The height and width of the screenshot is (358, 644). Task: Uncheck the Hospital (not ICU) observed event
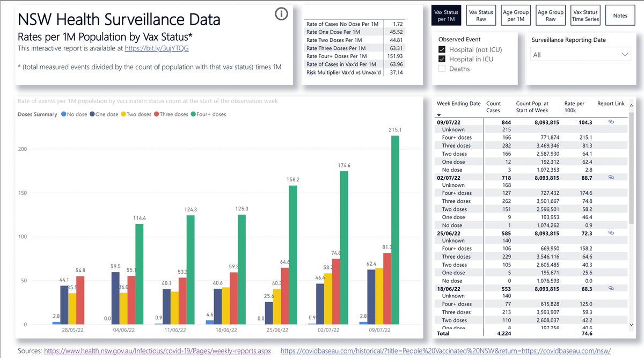(x=442, y=49)
